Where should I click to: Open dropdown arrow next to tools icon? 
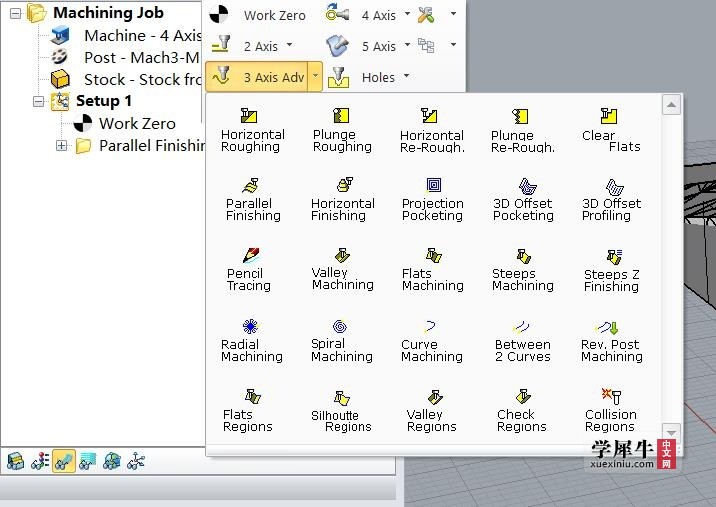coord(453,14)
